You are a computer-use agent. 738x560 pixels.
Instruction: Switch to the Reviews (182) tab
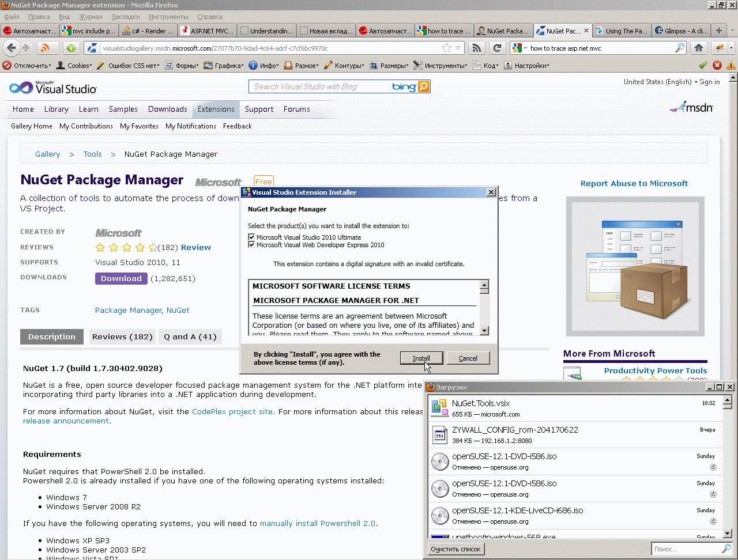tap(122, 337)
